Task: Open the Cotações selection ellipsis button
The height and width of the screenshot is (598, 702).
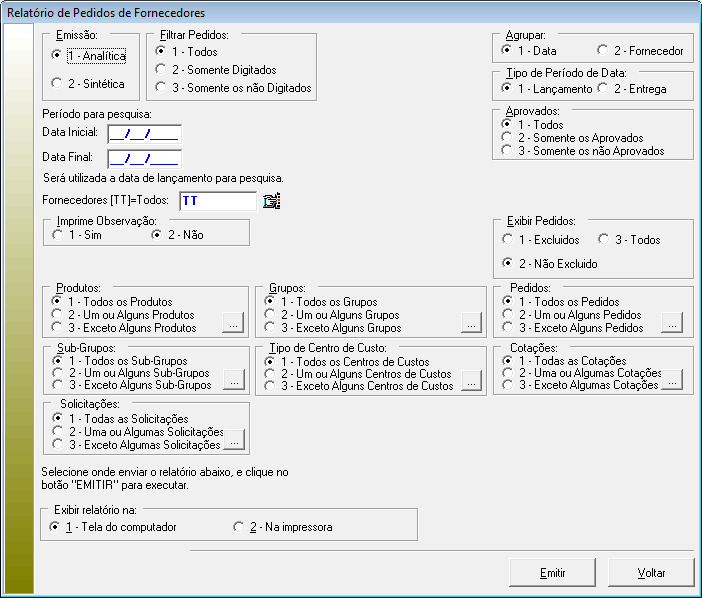Action: (x=671, y=380)
